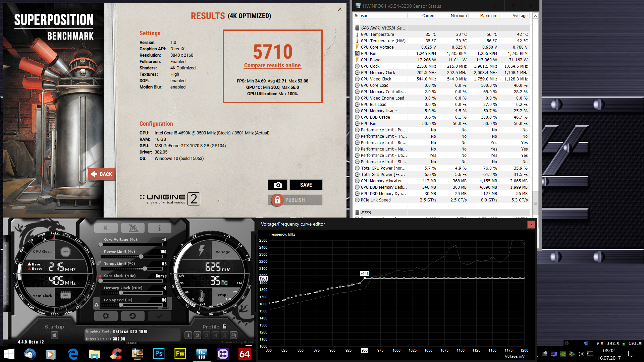Viewport: 644px width, 362px height.
Task: Take a screenshot with the camera button
Action: 277,185
